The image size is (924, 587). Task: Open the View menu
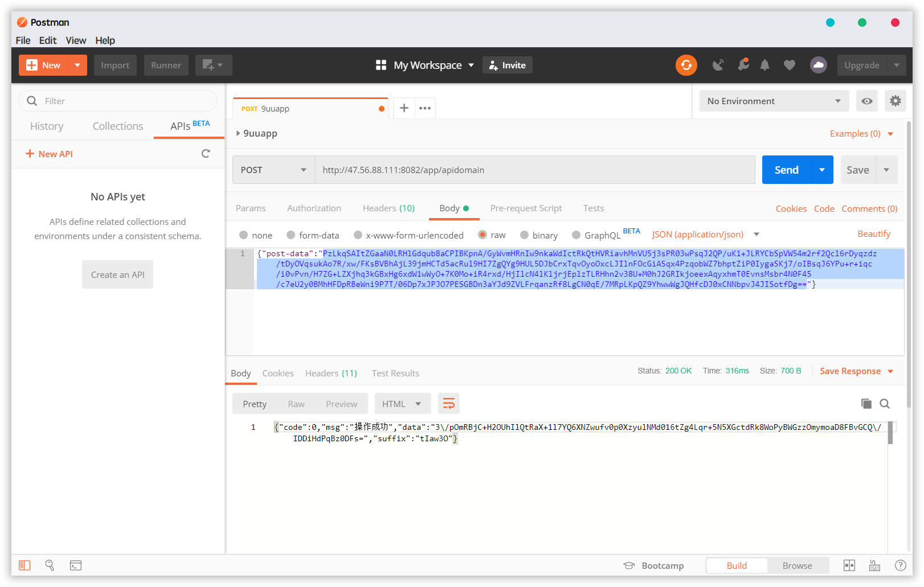pyautogui.click(x=76, y=40)
